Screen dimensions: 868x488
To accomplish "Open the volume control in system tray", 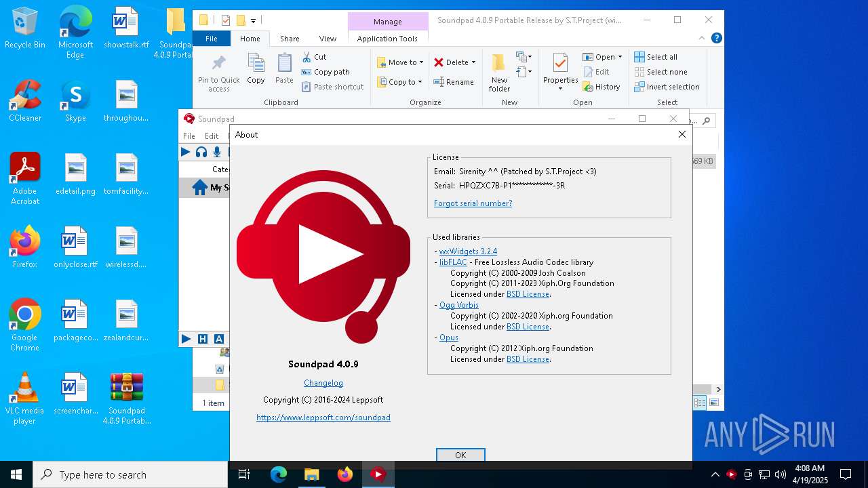I will (x=781, y=474).
